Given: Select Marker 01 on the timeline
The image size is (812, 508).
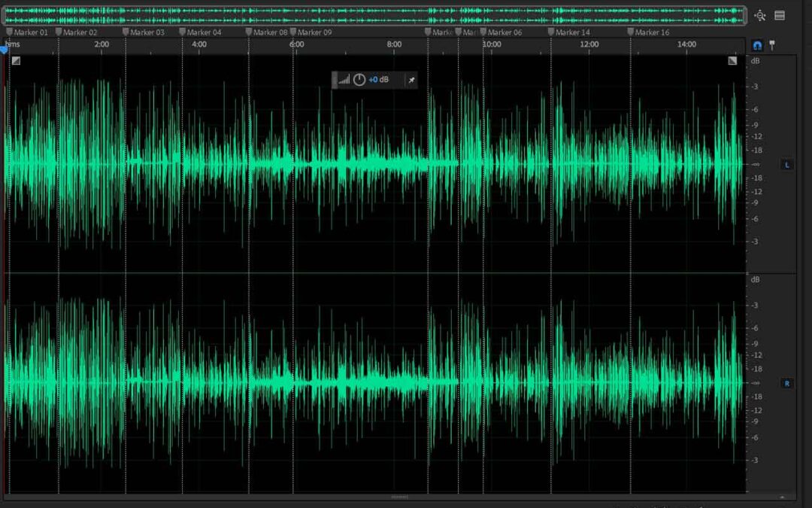Looking at the screenshot, I should point(27,32).
